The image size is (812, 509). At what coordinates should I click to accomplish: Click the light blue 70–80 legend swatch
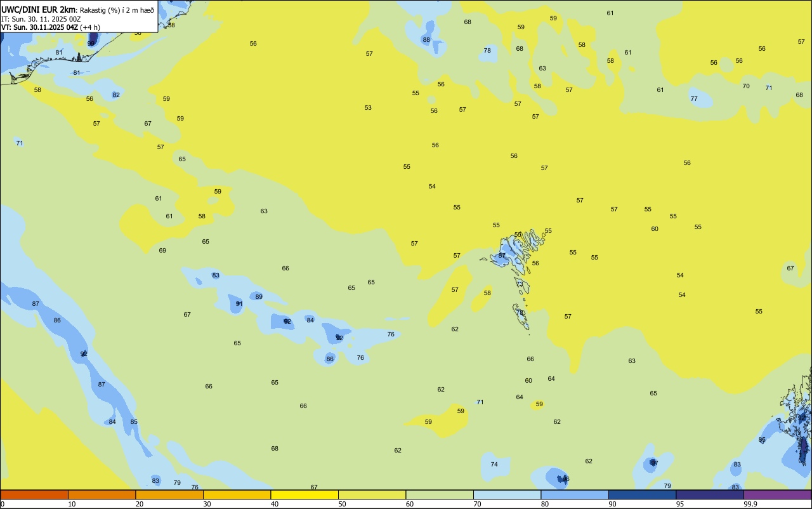507,494
